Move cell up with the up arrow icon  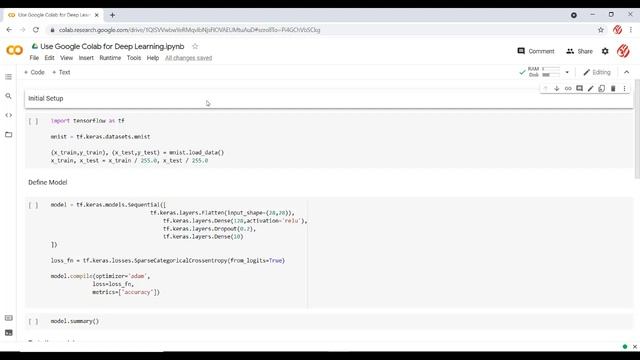click(x=545, y=89)
